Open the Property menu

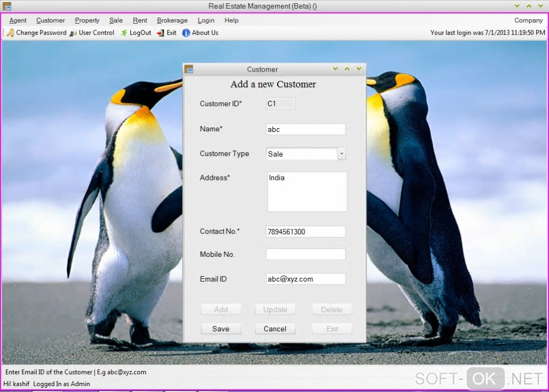click(87, 20)
